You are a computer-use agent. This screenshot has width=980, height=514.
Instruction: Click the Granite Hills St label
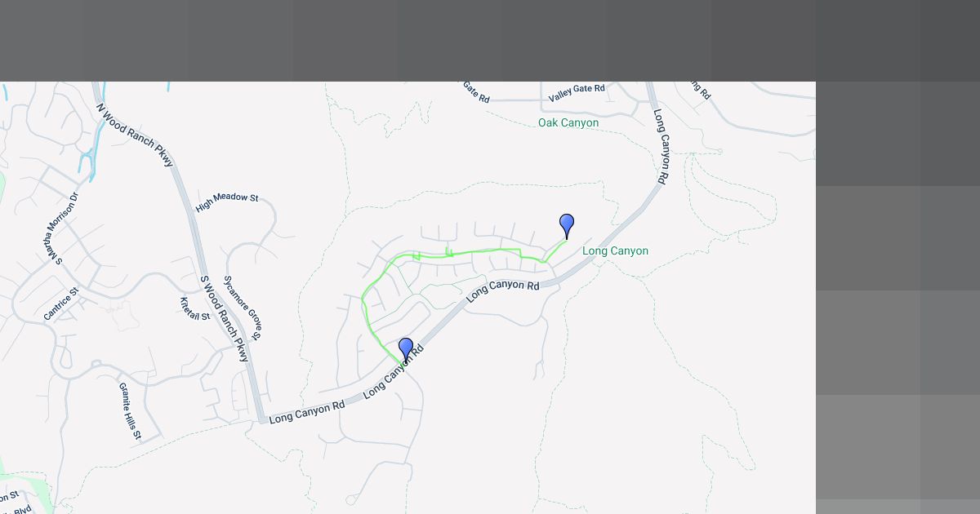tap(131, 411)
